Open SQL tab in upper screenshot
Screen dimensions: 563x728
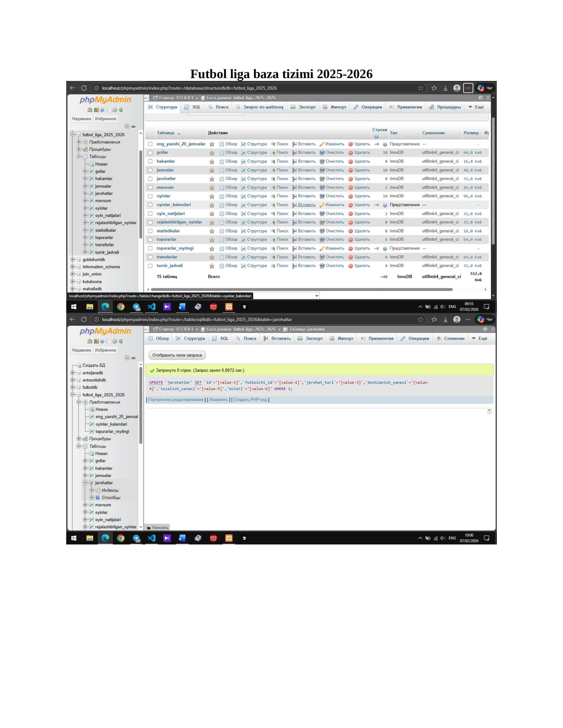192,107
